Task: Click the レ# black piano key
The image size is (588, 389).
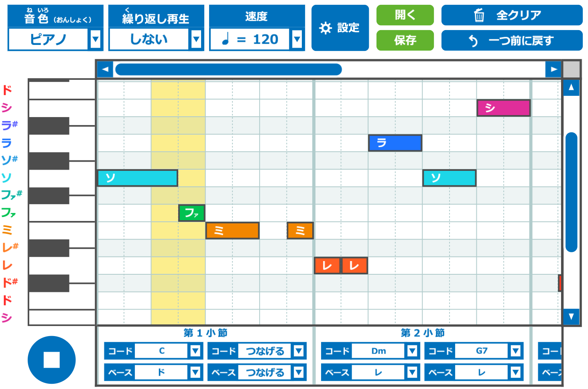Action: (x=49, y=248)
